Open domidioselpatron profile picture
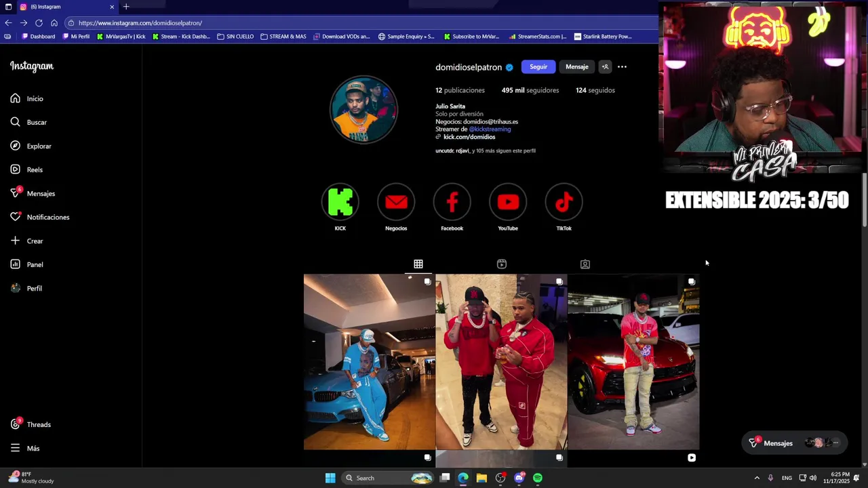868x488 pixels. (x=363, y=110)
